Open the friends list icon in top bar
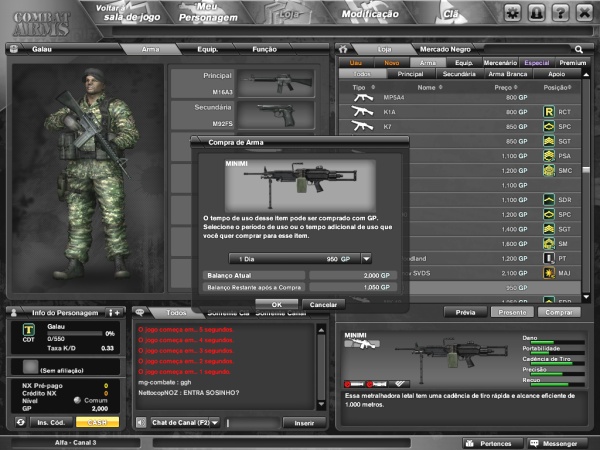This screenshot has height=450, width=600. tap(536, 13)
